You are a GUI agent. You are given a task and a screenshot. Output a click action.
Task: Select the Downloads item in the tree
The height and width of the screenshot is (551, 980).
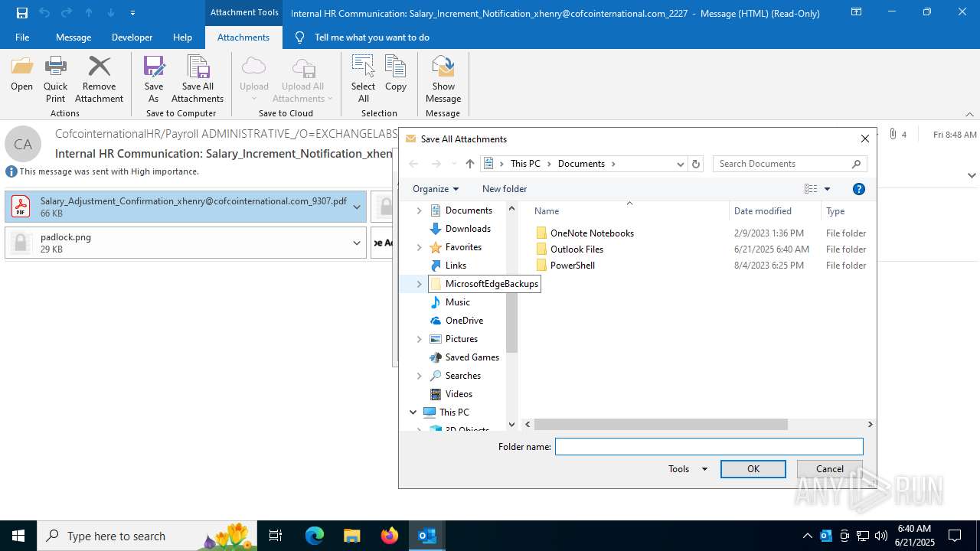coord(468,229)
